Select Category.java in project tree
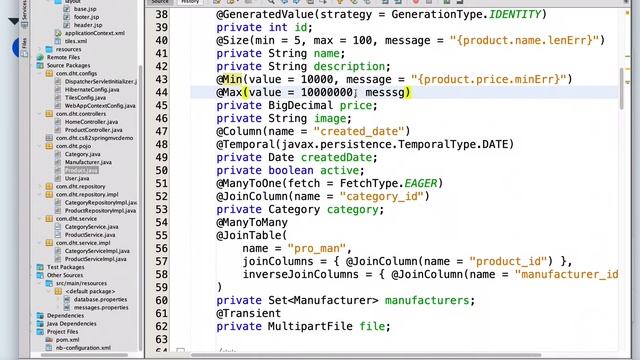 point(82,154)
